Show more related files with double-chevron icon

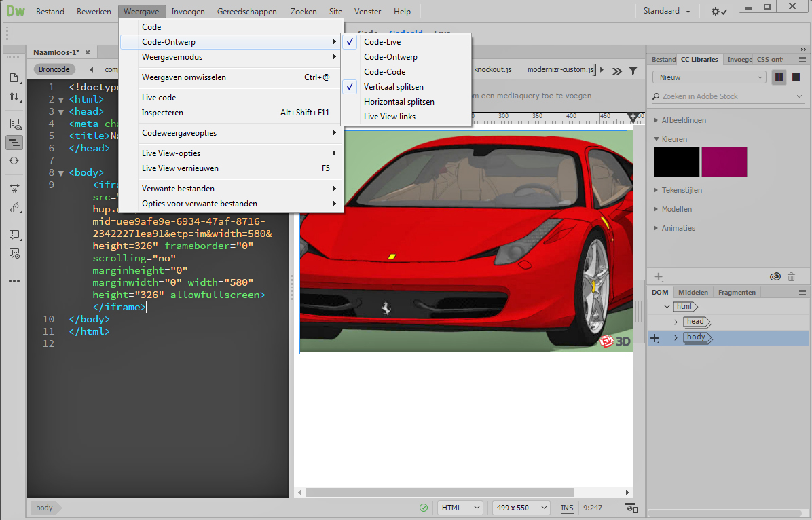tap(616, 71)
